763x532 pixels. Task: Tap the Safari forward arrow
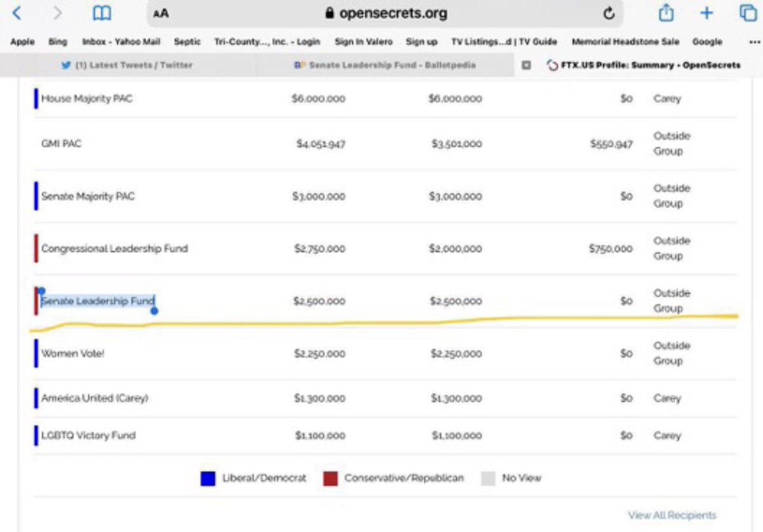(58, 13)
